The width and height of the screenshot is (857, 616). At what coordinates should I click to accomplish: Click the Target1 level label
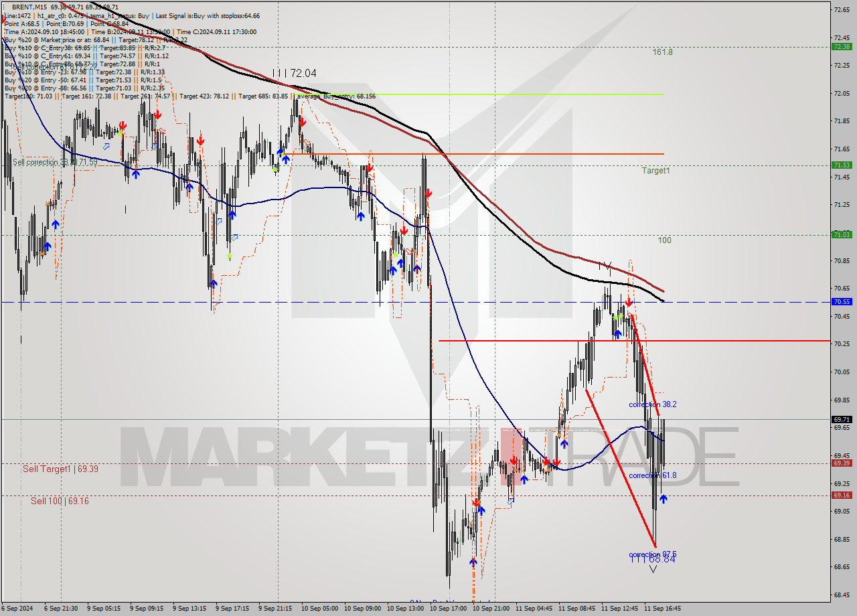656,171
